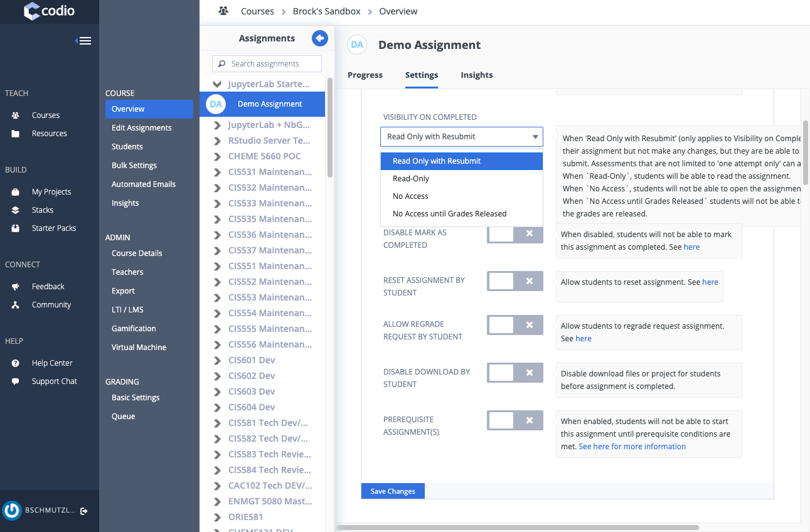Toggle Disable Mark as Completed switch

pos(515,233)
